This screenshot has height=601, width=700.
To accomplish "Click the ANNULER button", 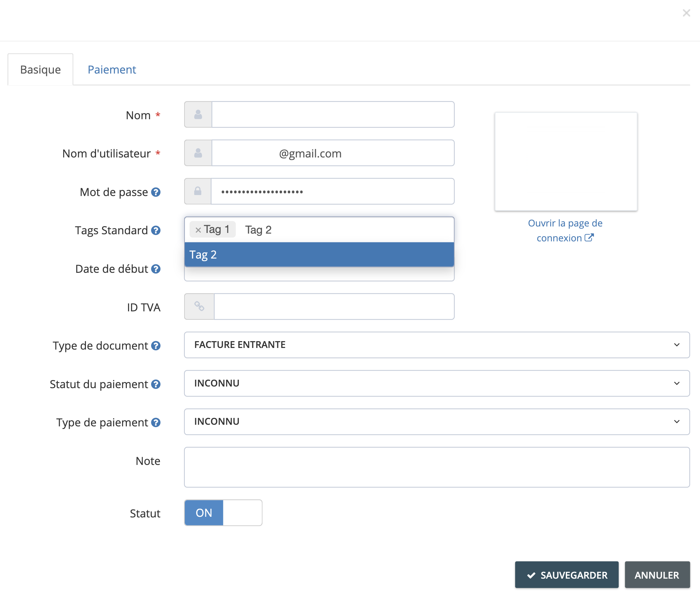I will coord(657,575).
